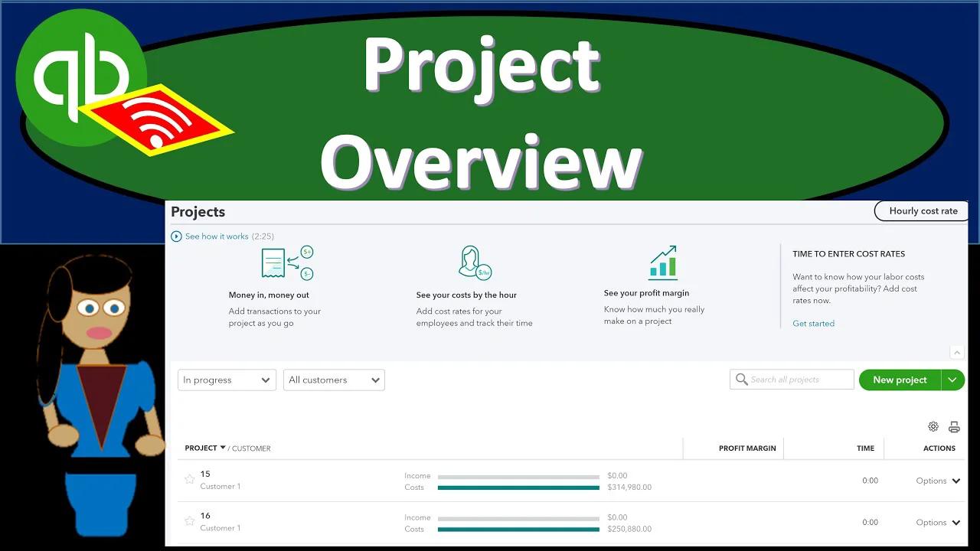980x551 pixels.
Task: Expand the New project button dropdown arrow
Action: pyautogui.click(x=952, y=379)
